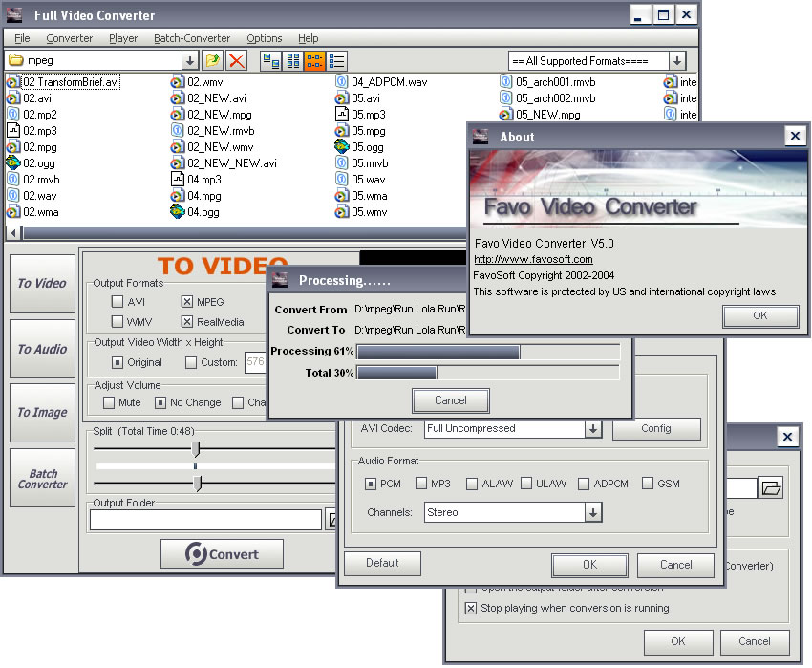Click the up-folder icon in toolbar

click(x=212, y=60)
